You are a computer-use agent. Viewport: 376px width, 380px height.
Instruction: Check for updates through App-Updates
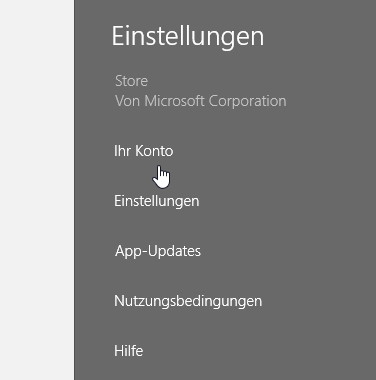(158, 251)
